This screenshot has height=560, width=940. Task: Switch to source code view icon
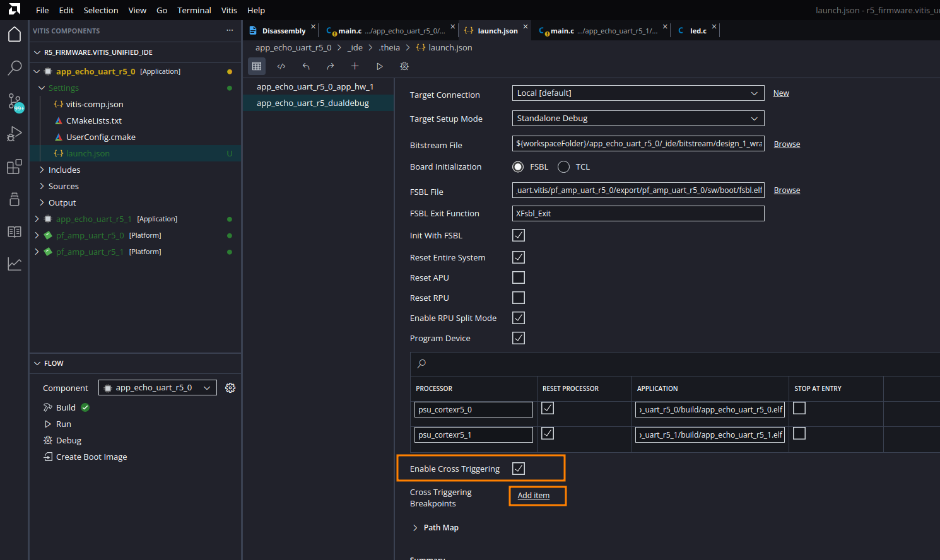tap(281, 66)
